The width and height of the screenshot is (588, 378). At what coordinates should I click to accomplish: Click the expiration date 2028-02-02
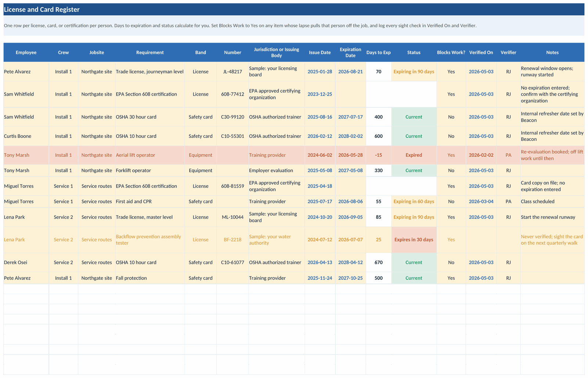pos(351,136)
